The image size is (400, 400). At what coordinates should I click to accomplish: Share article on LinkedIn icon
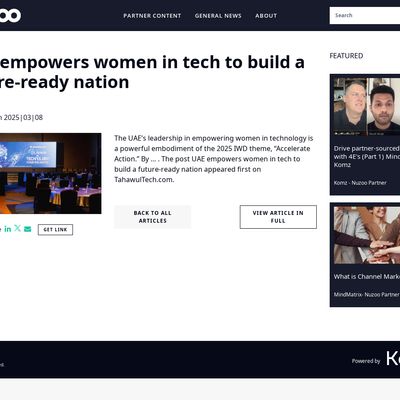point(8,229)
